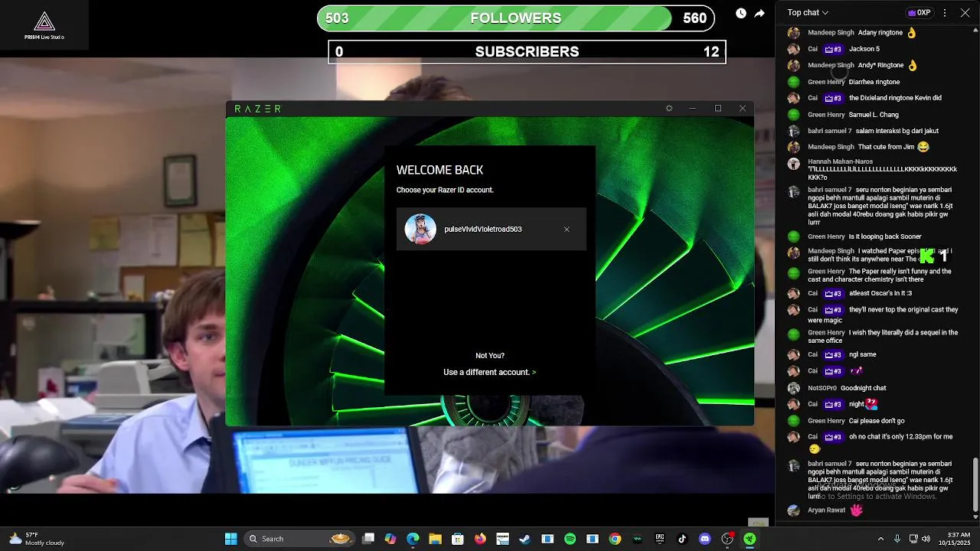The width and height of the screenshot is (980, 551).
Task: Click 'Cai please don't go' message
Action: 877,421
